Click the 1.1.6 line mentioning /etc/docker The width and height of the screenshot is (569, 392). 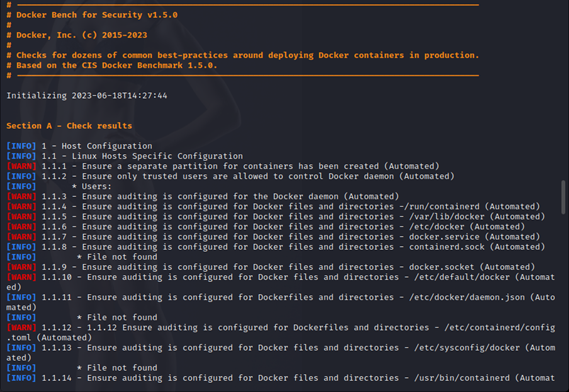tap(266, 227)
